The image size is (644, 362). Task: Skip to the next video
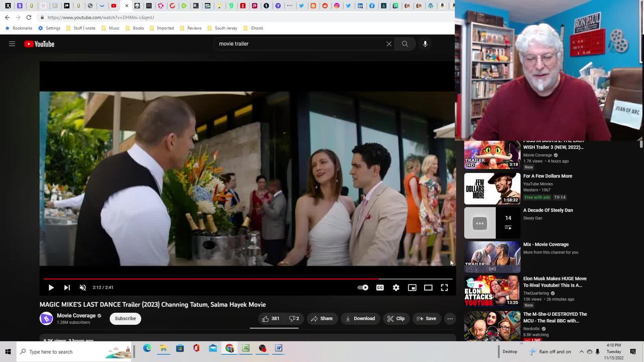tap(67, 288)
